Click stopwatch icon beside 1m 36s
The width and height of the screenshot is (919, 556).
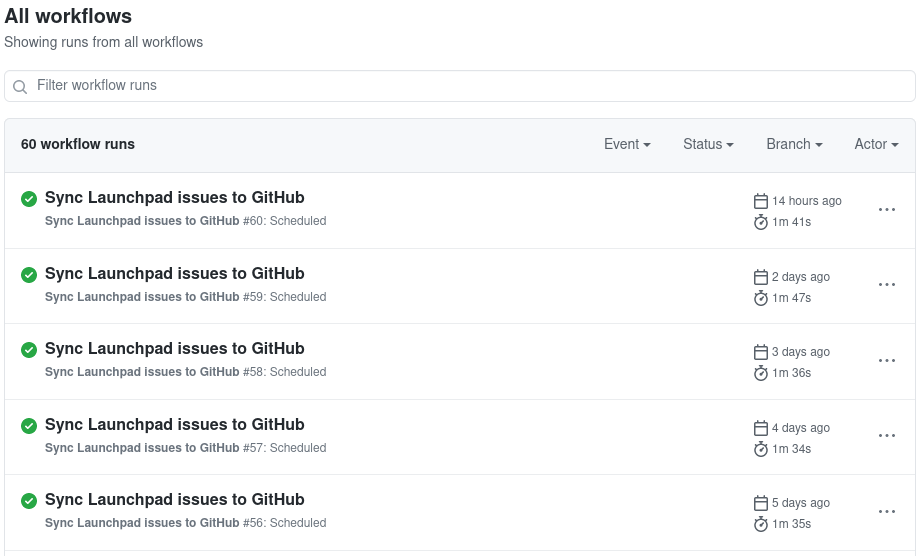761,373
